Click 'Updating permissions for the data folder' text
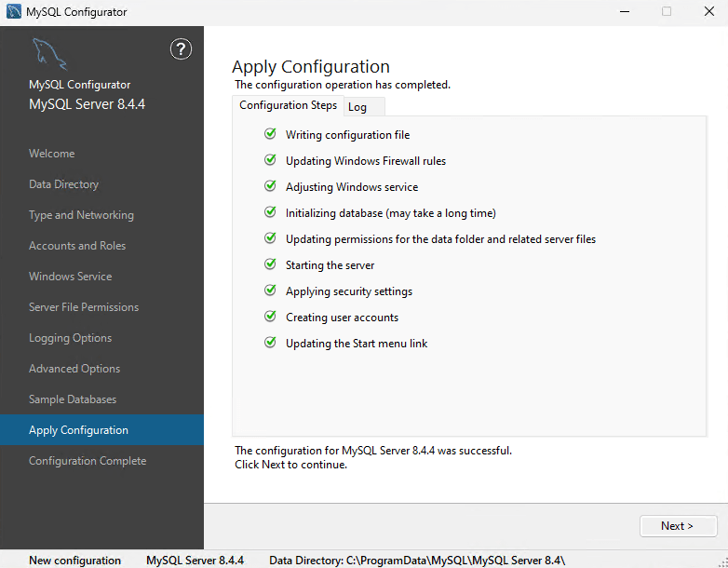The image size is (728, 568). (440, 239)
